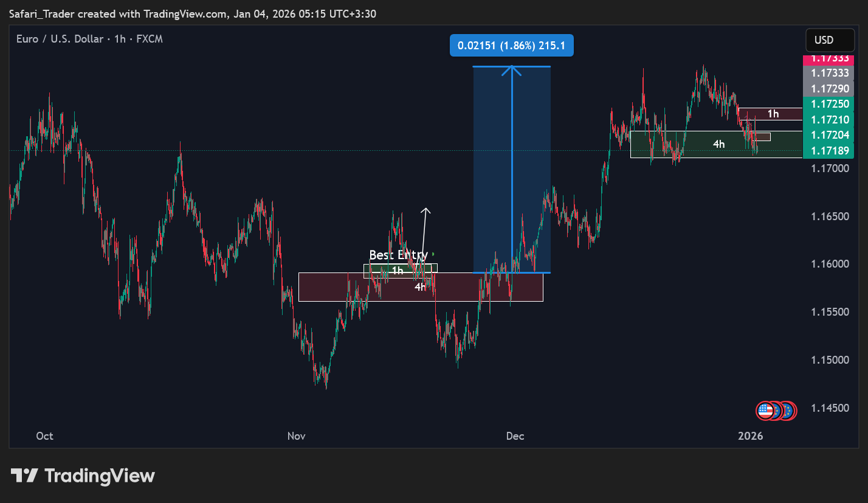Screen dimensions: 868x503
Task: Click the small green dot beside Best Entry
Action: tap(433, 254)
